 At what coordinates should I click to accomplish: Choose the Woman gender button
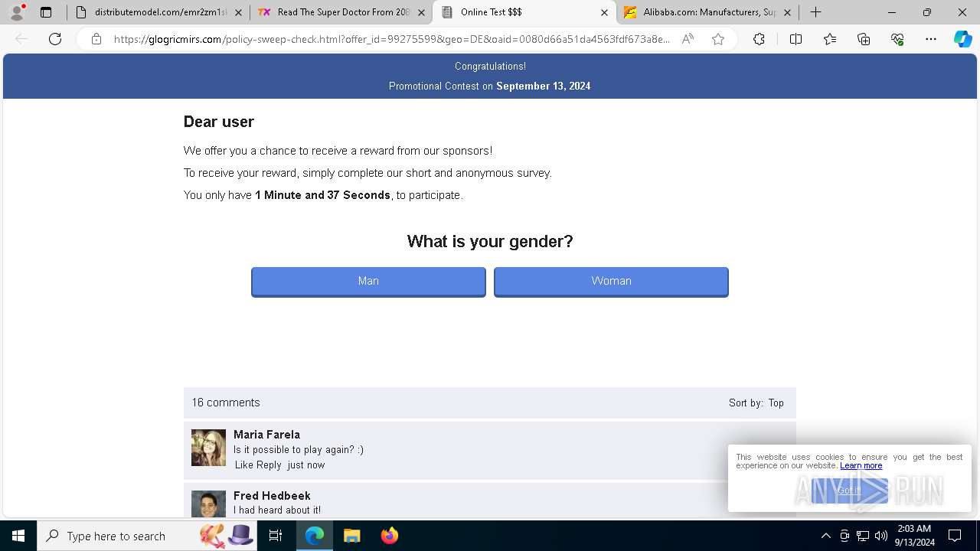(611, 282)
